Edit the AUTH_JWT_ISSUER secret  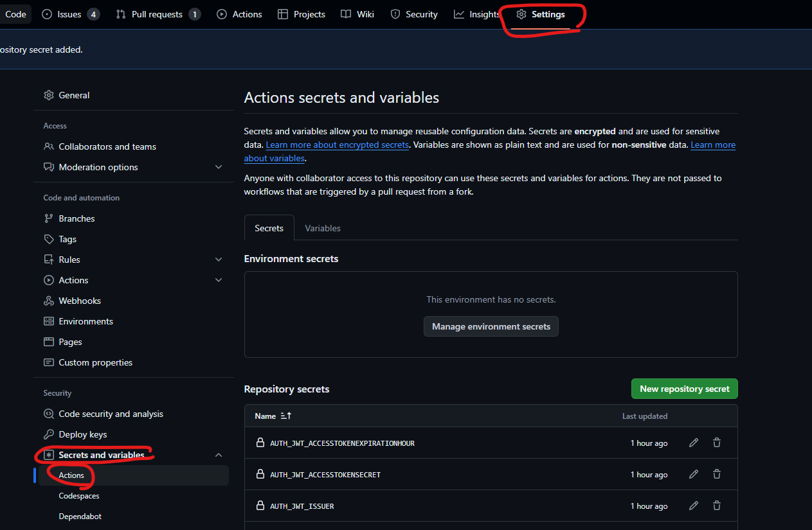[x=694, y=506]
